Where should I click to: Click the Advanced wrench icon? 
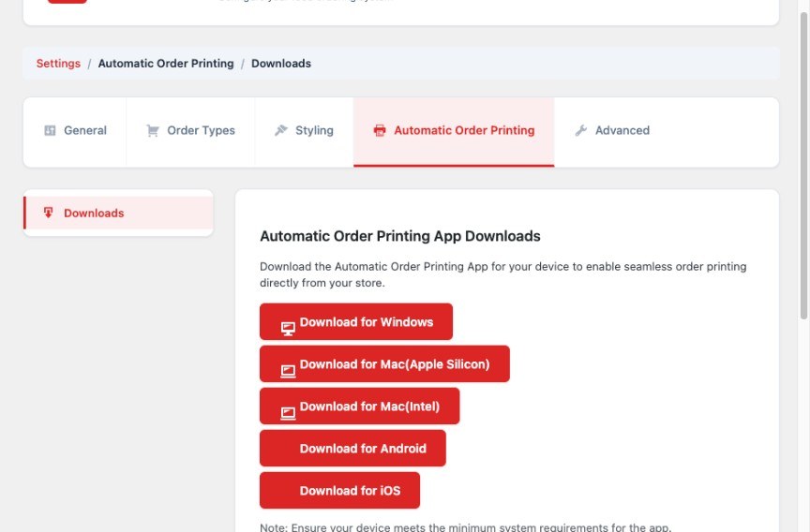click(581, 130)
